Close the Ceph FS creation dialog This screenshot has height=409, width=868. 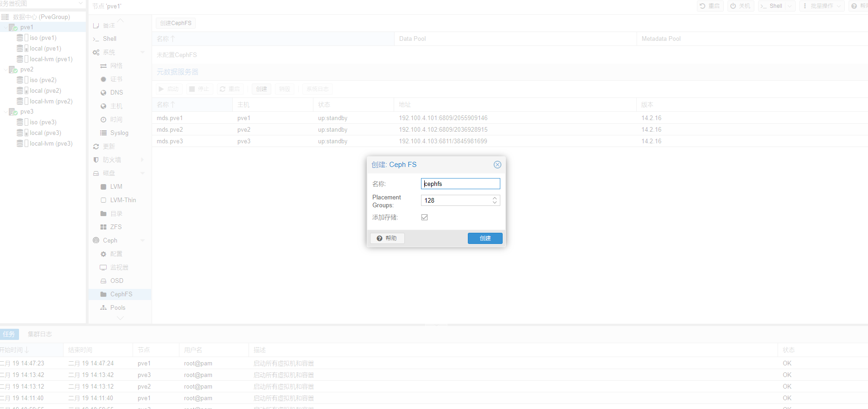click(x=497, y=165)
